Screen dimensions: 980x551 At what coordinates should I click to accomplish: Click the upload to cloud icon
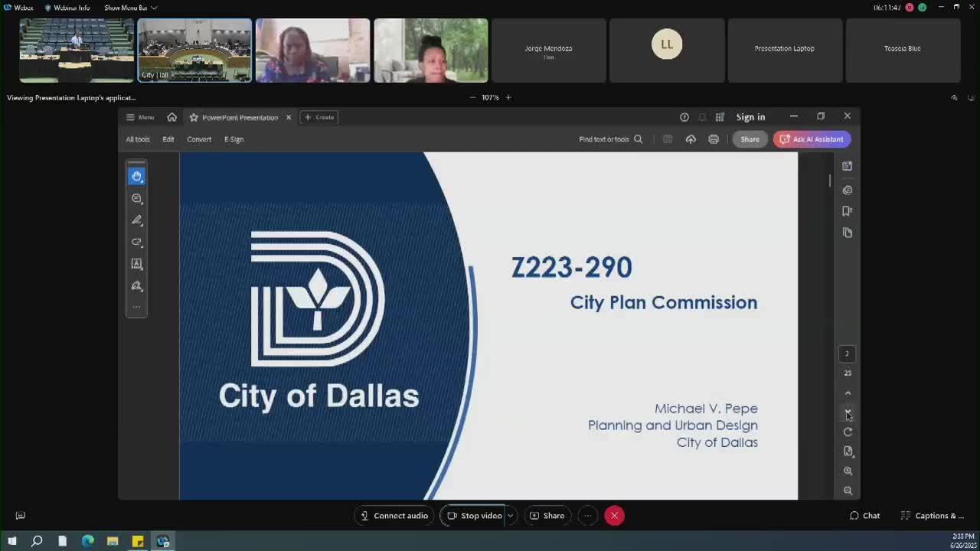pos(691,139)
